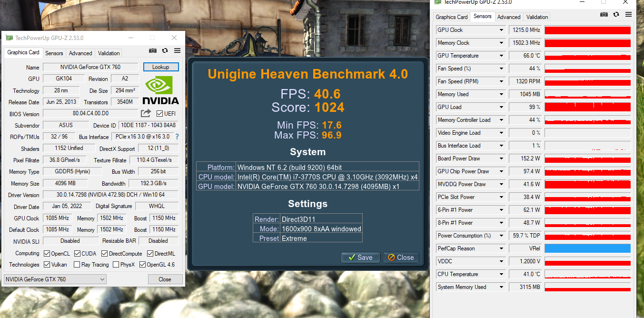Click the GPU-Z app icon in left window title bar
The image size is (644, 318).
pyautogui.click(x=9, y=38)
